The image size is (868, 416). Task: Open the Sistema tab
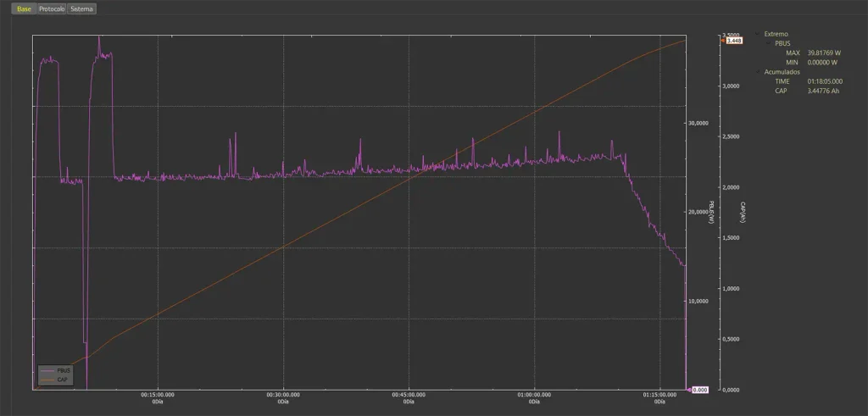click(82, 8)
